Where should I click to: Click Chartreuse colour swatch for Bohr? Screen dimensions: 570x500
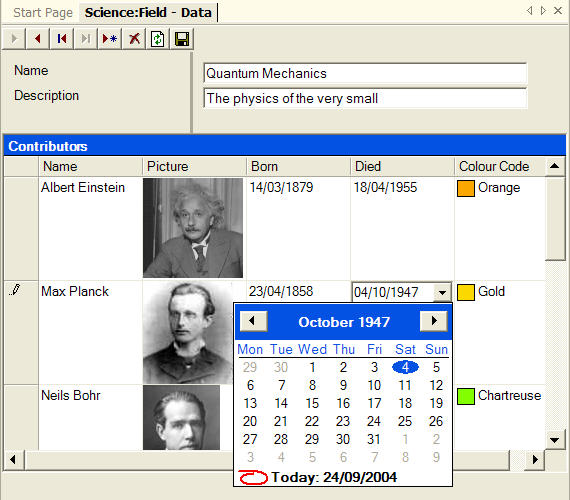tap(466, 396)
